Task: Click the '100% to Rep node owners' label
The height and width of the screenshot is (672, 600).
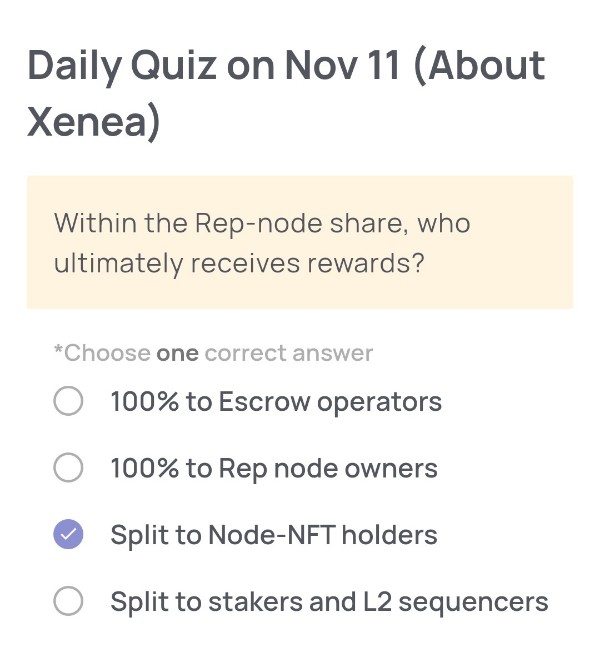Action: [x=273, y=468]
